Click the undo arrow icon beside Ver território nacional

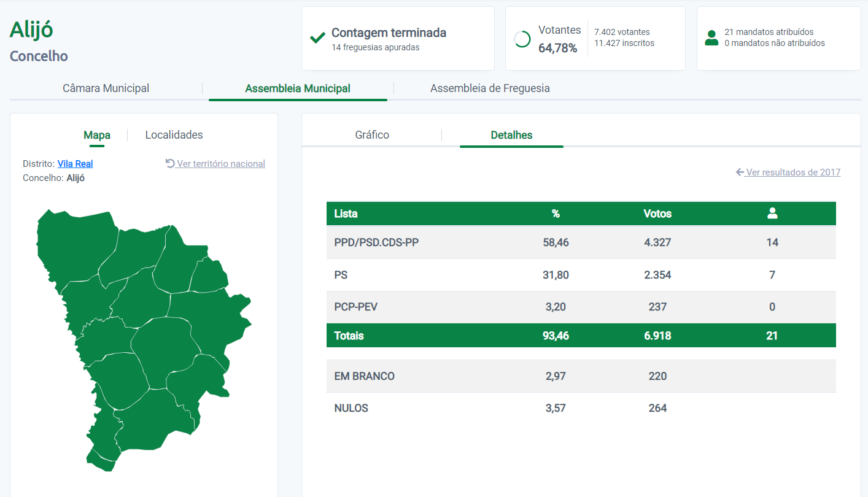170,164
